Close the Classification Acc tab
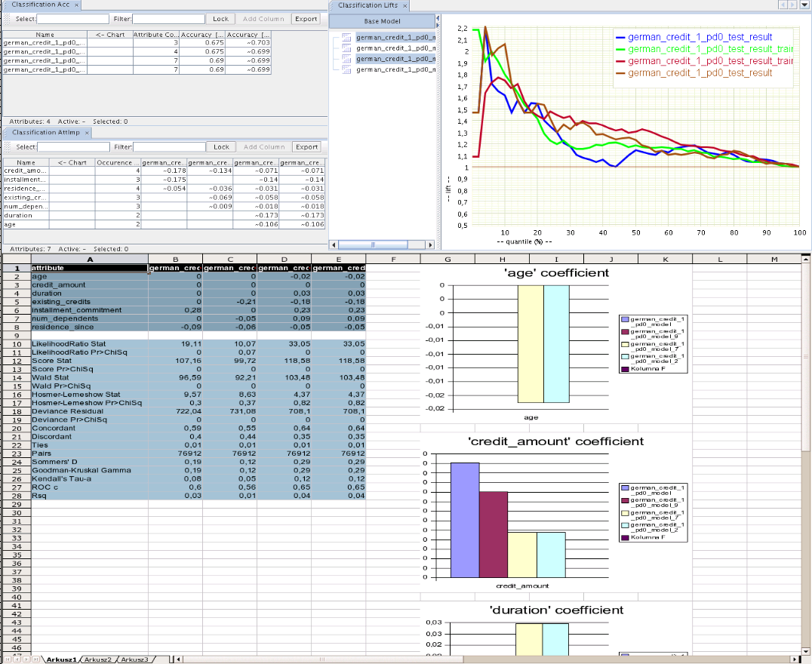This screenshot has height=664, width=812. coord(76,5)
